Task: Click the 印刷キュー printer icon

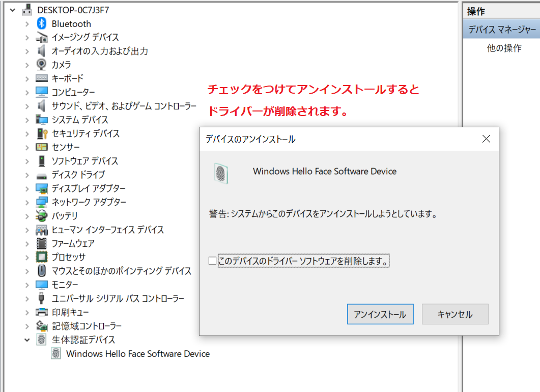Action: click(42, 312)
